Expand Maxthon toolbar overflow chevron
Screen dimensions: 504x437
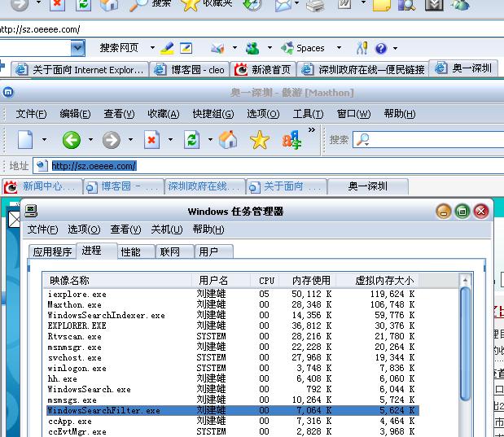click(312, 130)
